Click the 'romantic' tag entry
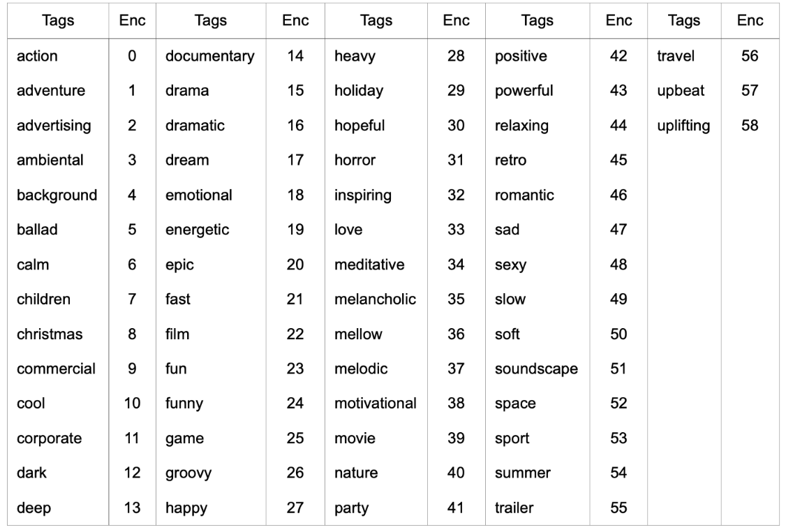 (x=524, y=195)
